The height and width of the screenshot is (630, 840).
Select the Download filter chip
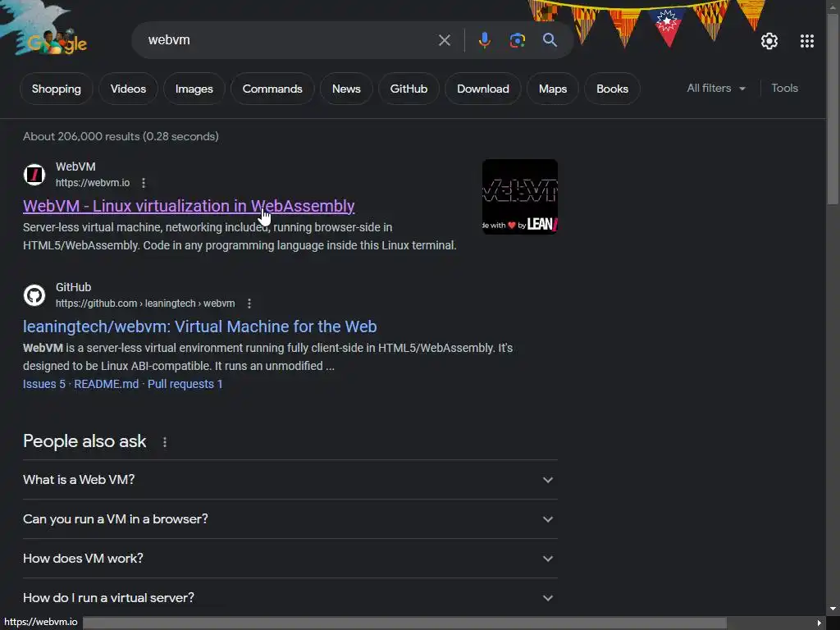(x=482, y=89)
